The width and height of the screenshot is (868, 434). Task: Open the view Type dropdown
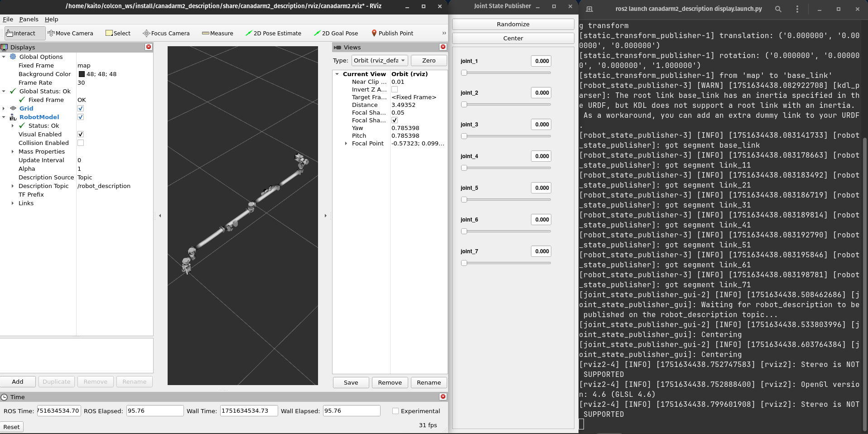coord(380,60)
